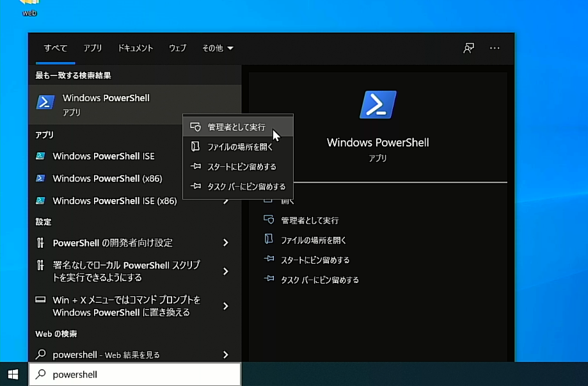Expand chevron beside 署名なしでローカル PowerShell スクリプト
This screenshot has height=386, width=588.
click(225, 271)
